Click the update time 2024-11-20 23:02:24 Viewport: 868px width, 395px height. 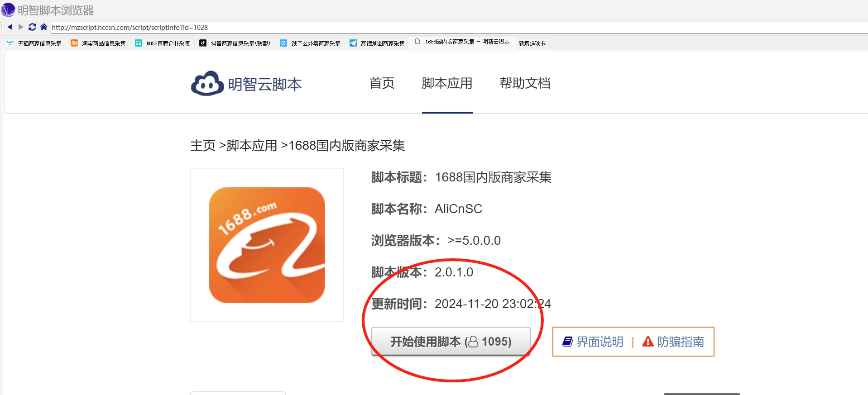[493, 304]
